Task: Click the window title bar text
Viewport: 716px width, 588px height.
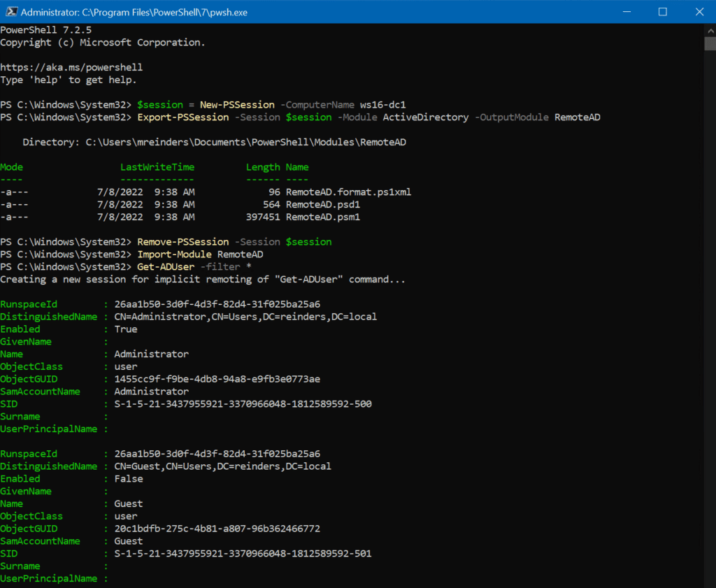Action: [x=140, y=11]
